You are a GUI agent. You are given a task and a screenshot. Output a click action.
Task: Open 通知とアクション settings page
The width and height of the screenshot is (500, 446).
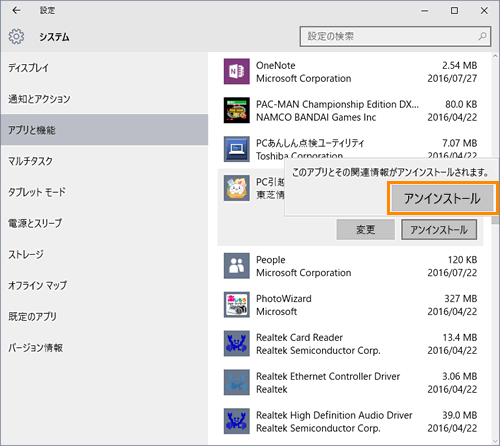tap(104, 99)
